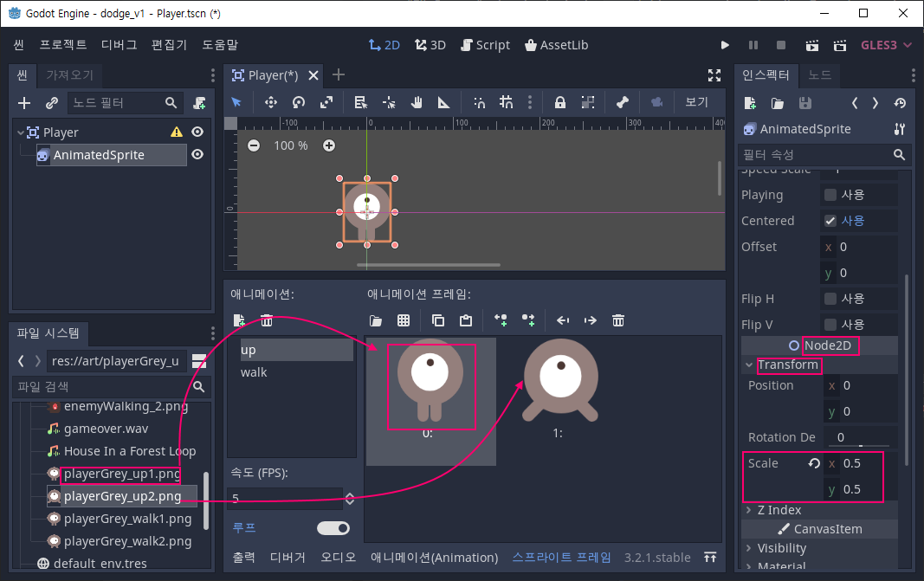Switch to the 3D workspace
The width and height of the screenshot is (924, 581).
(x=430, y=45)
